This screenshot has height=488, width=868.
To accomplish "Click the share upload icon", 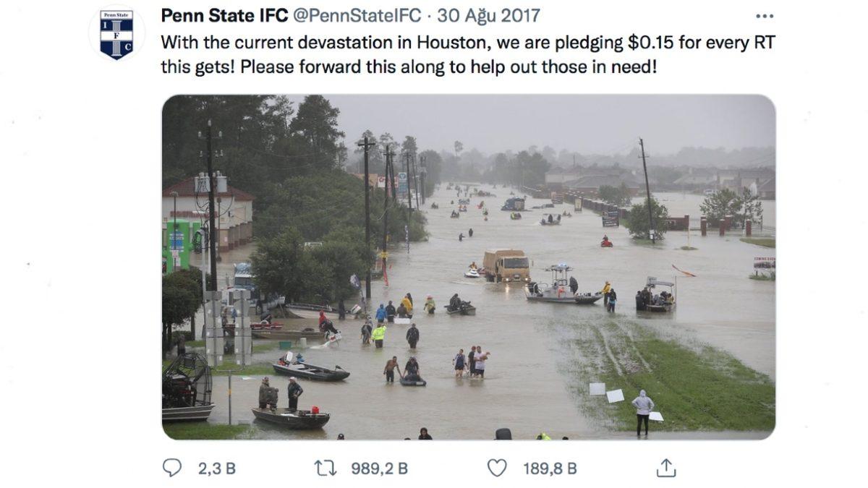I will click(x=665, y=468).
